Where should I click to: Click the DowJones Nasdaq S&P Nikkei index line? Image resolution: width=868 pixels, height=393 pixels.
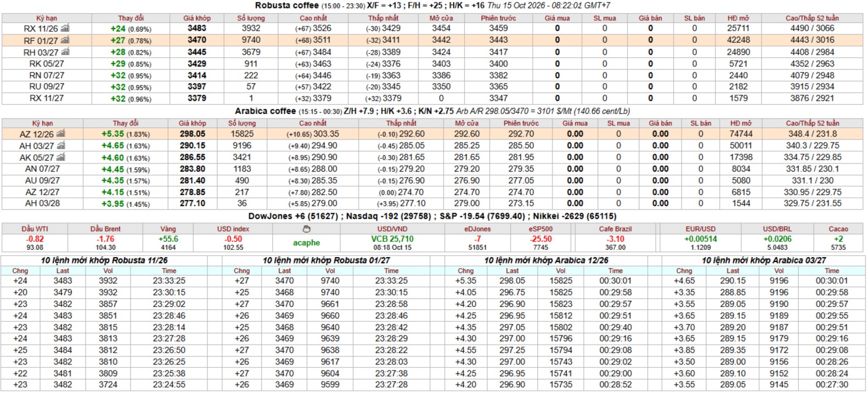pos(432,216)
